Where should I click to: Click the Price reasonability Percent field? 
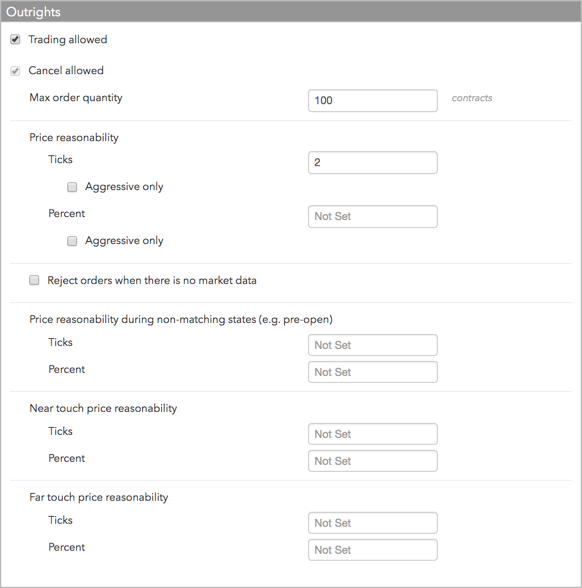[373, 216]
